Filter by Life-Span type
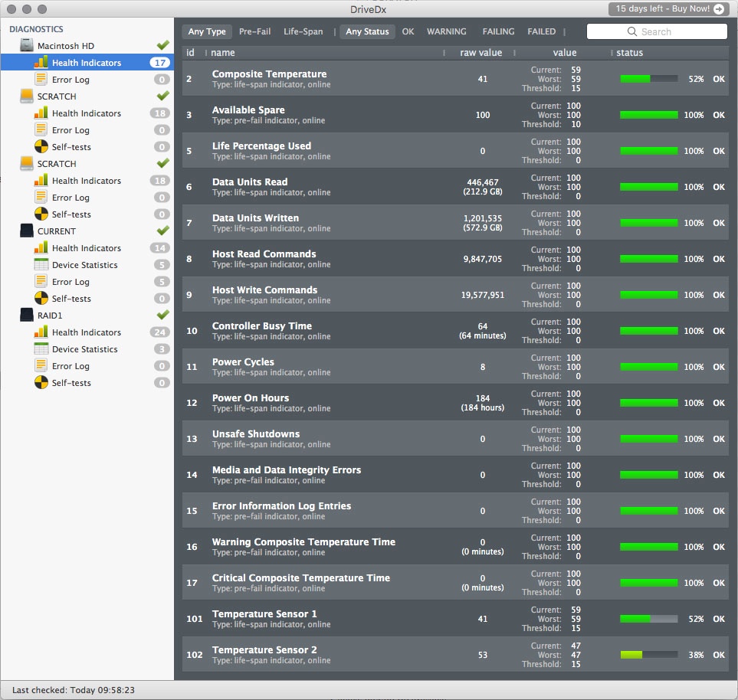Viewport: 738px width, 700px height. coord(303,31)
